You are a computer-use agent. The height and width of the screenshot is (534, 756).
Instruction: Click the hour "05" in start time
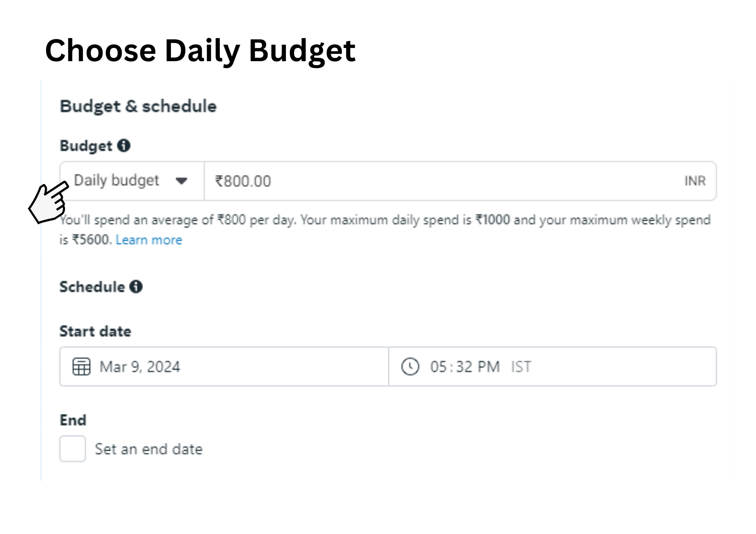tap(438, 367)
